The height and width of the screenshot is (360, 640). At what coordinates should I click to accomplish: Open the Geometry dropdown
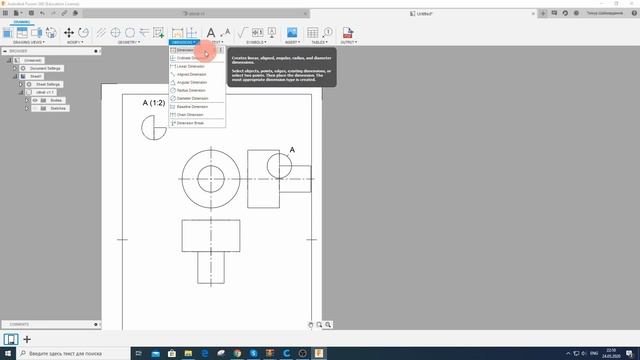[x=129, y=42]
